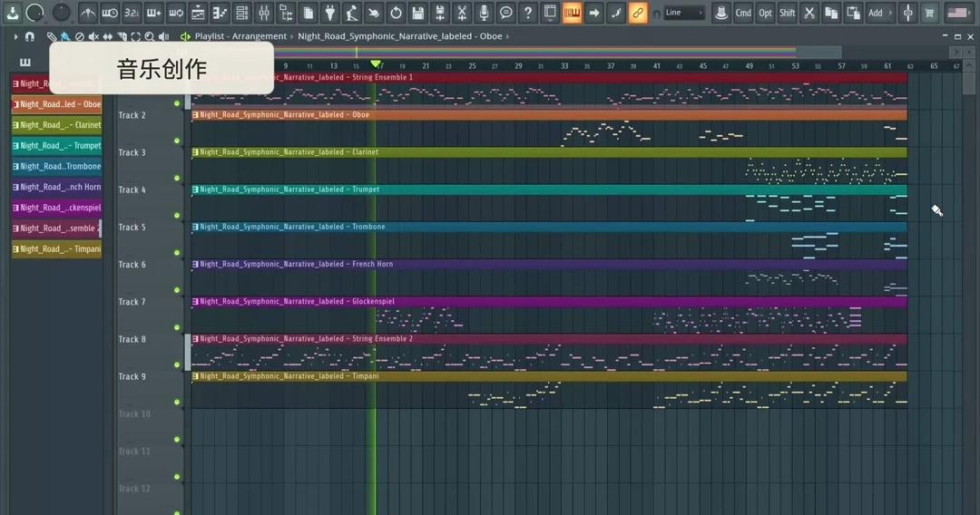Click bar 33 on timeline ruler
Image resolution: width=980 pixels, height=515 pixels.
click(564, 65)
